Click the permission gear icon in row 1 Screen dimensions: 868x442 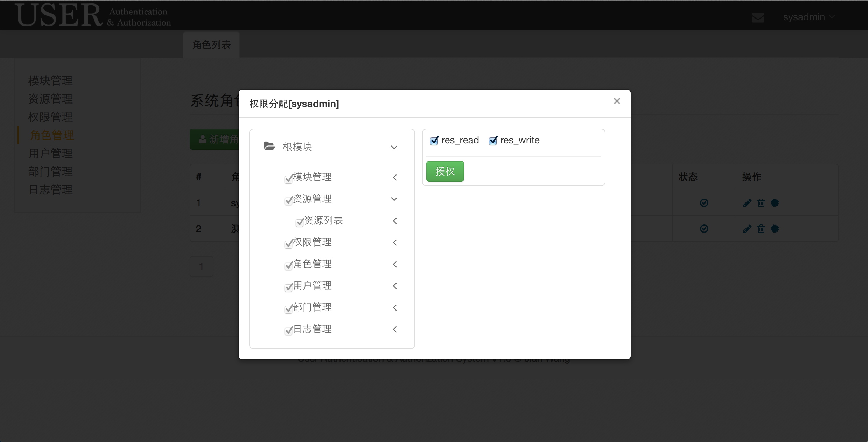click(775, 203)
